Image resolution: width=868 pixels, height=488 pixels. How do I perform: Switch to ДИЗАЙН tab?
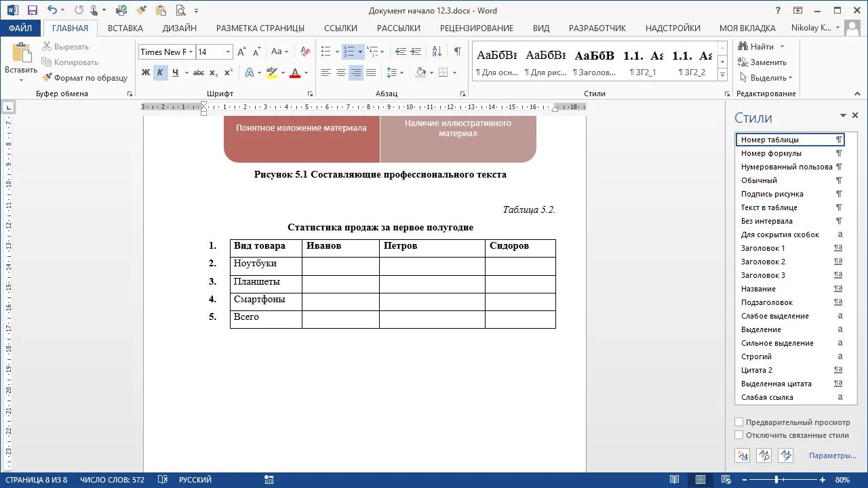pos(180,28)
